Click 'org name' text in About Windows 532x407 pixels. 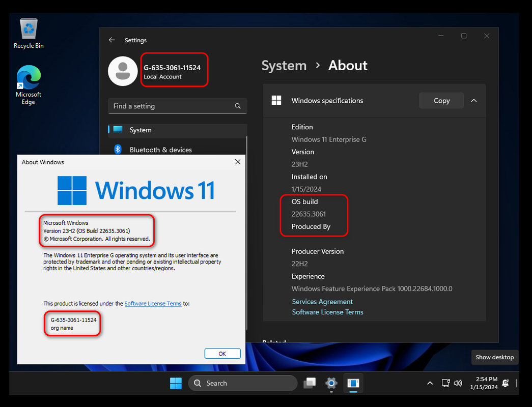pyautogui.click(x=62, y=328)
